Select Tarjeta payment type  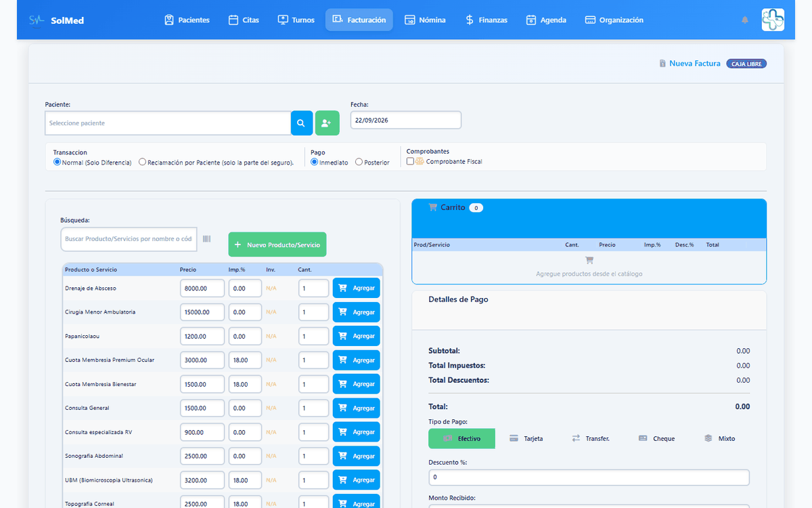(526, 438)
